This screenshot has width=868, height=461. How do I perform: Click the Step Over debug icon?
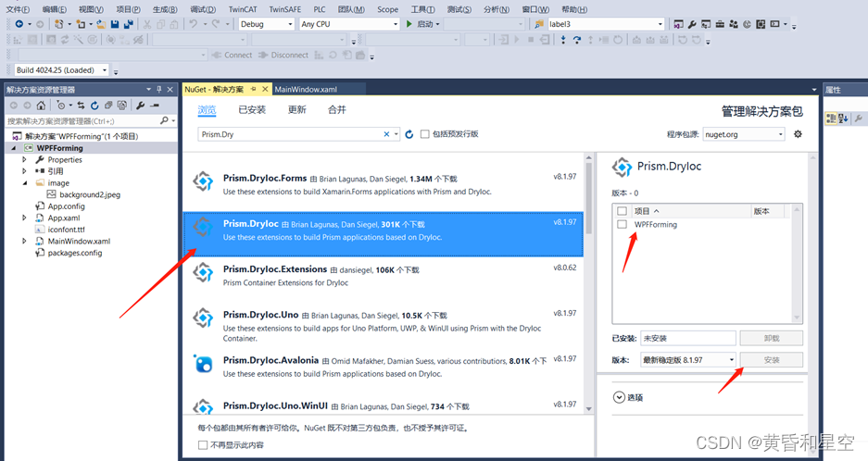click(577, 39)
